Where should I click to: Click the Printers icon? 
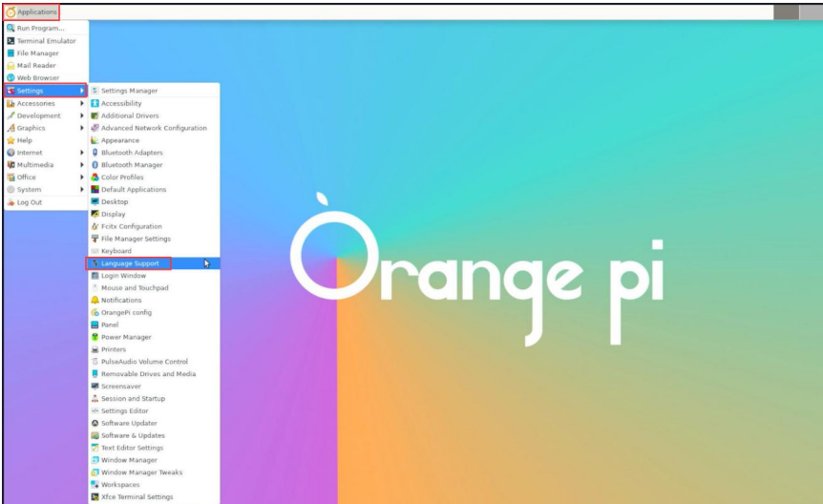pyautogui.click(x=95, y=349)
